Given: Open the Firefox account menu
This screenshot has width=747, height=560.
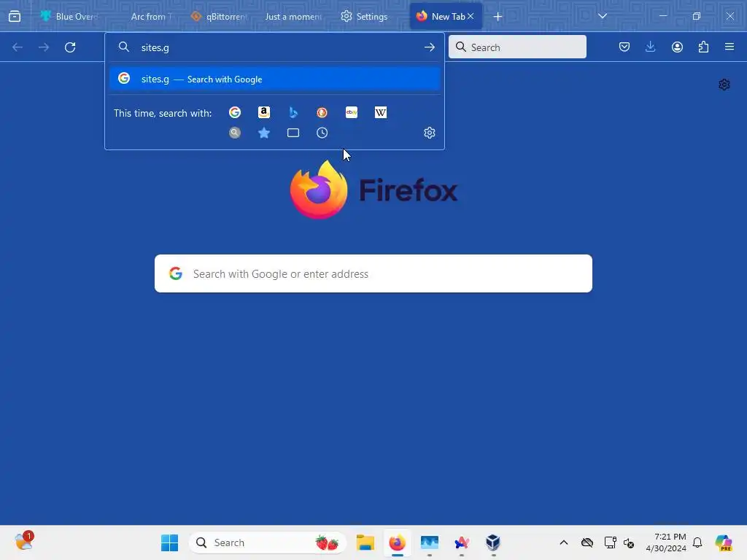Looking at the screenshot, I should pyautogui.click(x=677, y=47).
